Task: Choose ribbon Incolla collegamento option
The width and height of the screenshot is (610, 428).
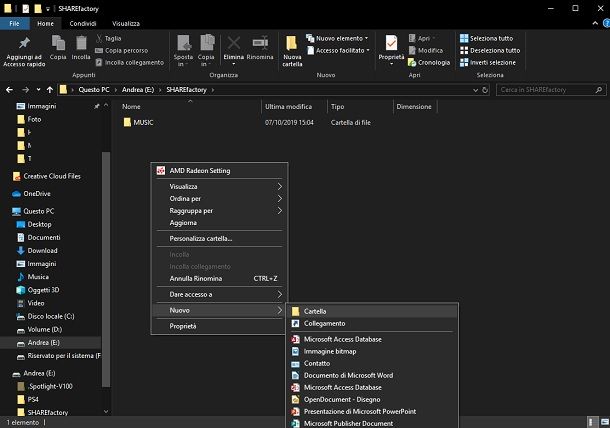Action: pyautogui.click(x=130, y=62)
